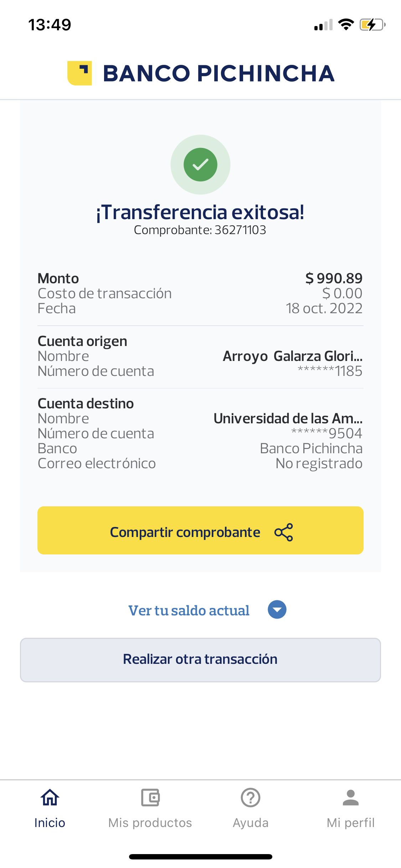The image size is (401, 868).
Task: Switch to the Mis productos tab
Action: click(x=150, y=823)
